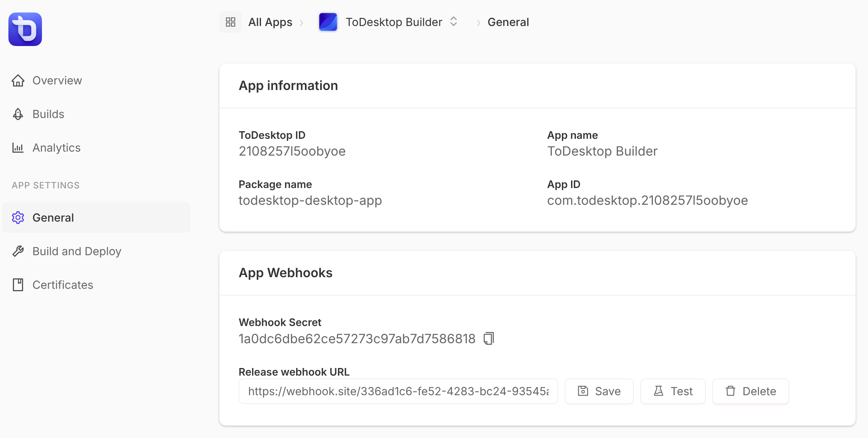Image resolution: width=868 pixels, height=438 pixels.
Task: Click inside the Release webhook URL field
Action: click(x=398, y=391)
